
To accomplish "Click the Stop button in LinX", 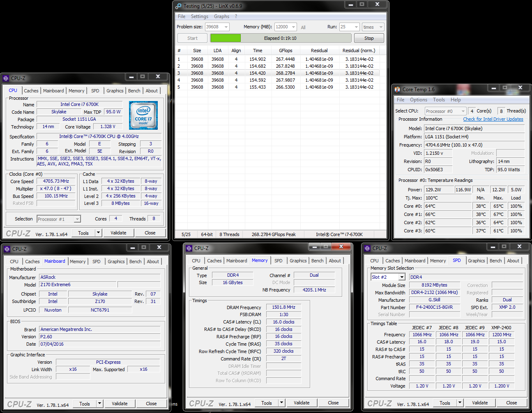I will (369, 38).
